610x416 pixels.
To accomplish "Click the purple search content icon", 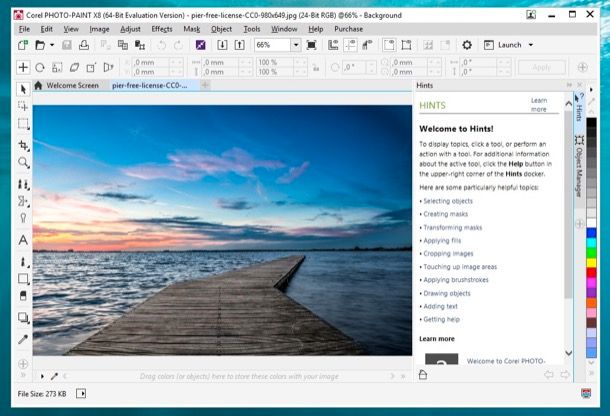I will pos(200,45).
